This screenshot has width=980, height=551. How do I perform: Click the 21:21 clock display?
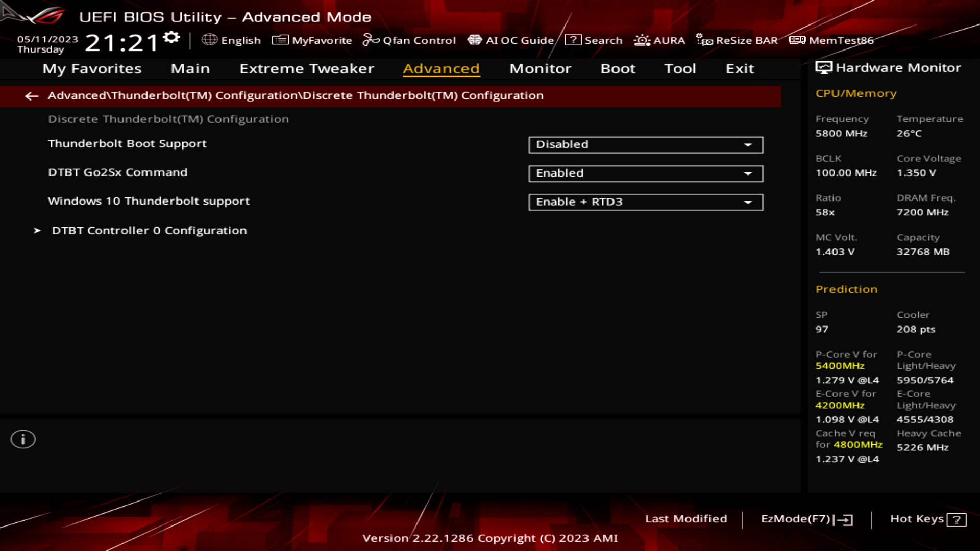point(121,43)
